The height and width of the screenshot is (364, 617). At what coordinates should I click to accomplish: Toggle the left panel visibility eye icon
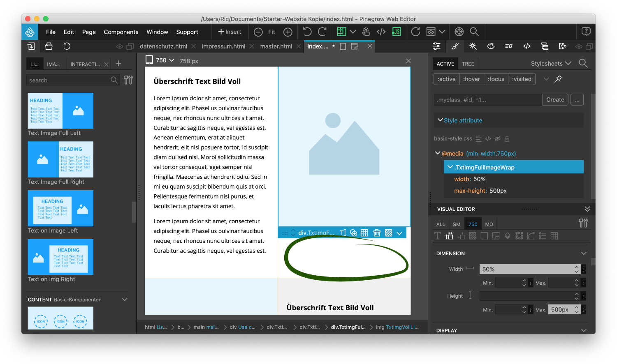120,46
